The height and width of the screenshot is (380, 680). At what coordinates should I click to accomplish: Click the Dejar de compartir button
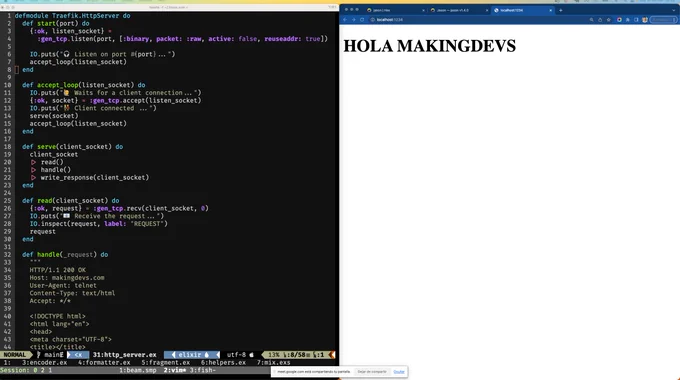372,372
